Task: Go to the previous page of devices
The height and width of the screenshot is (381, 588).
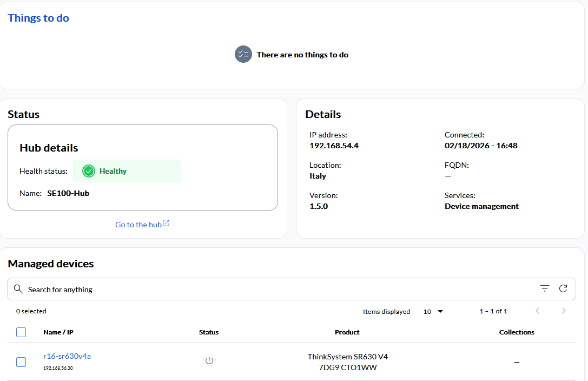Action: 538,311
